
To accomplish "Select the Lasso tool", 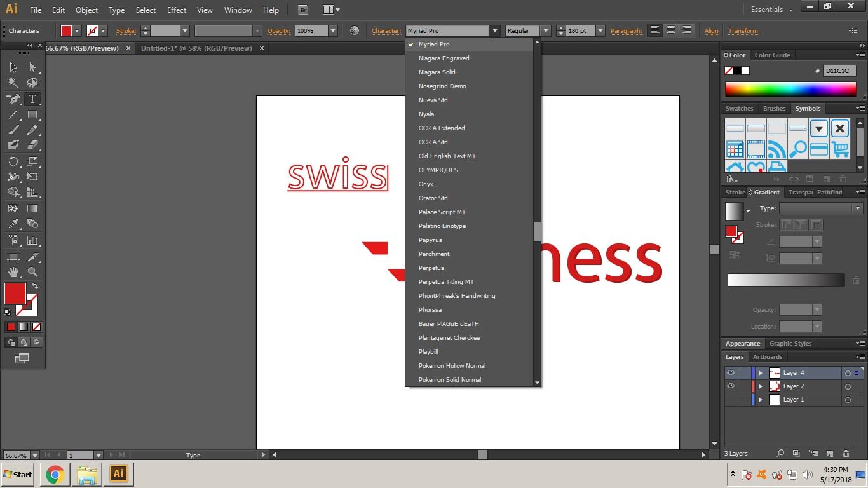I will click(32, 83).
